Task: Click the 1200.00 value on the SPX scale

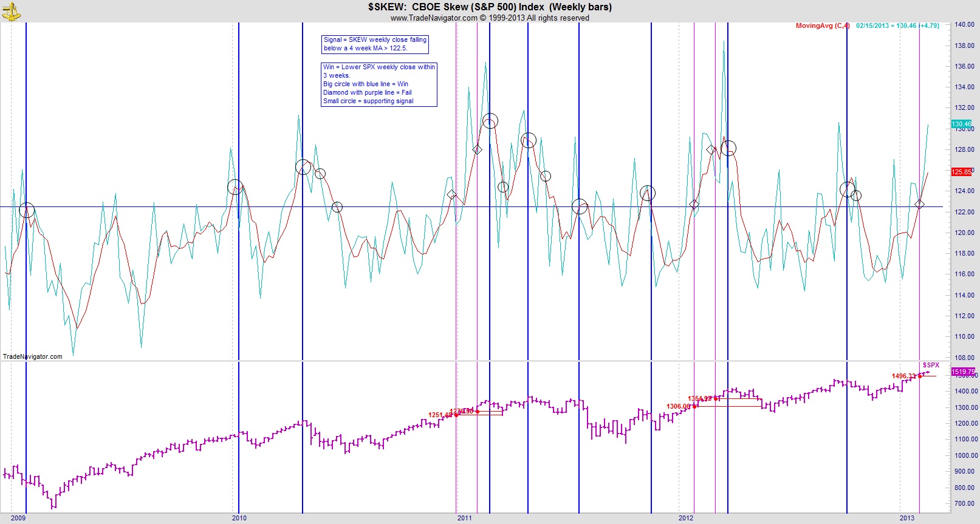Action: pyautogui.click(x=965, y=423)
